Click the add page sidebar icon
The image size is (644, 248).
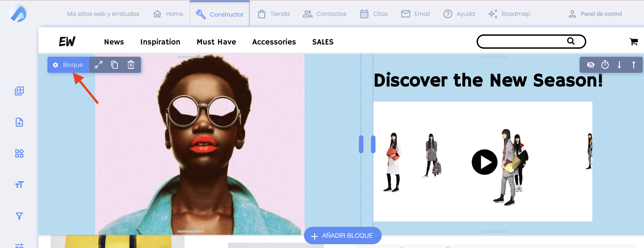[19, 122]
